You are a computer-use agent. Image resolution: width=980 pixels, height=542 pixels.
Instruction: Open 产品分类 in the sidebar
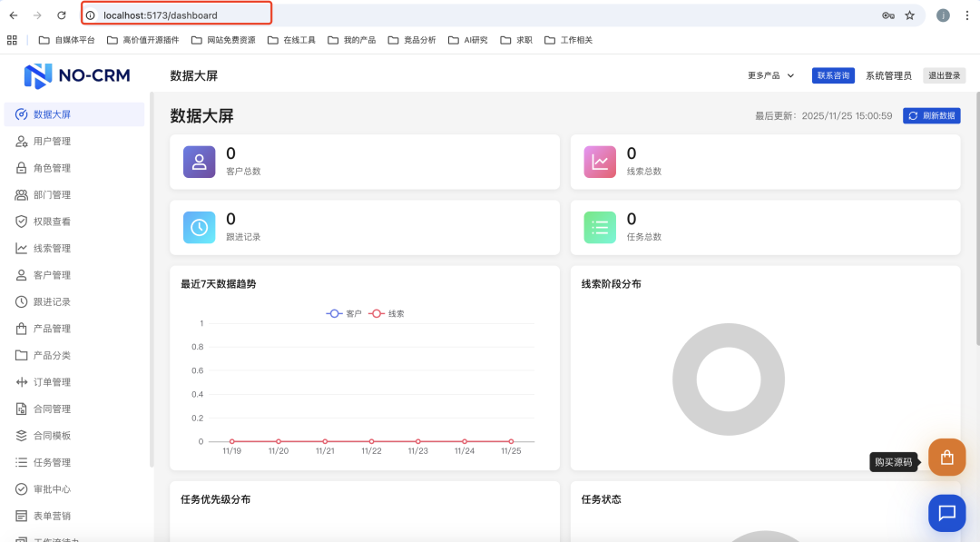pyautogui.click(x=74, y=355)
